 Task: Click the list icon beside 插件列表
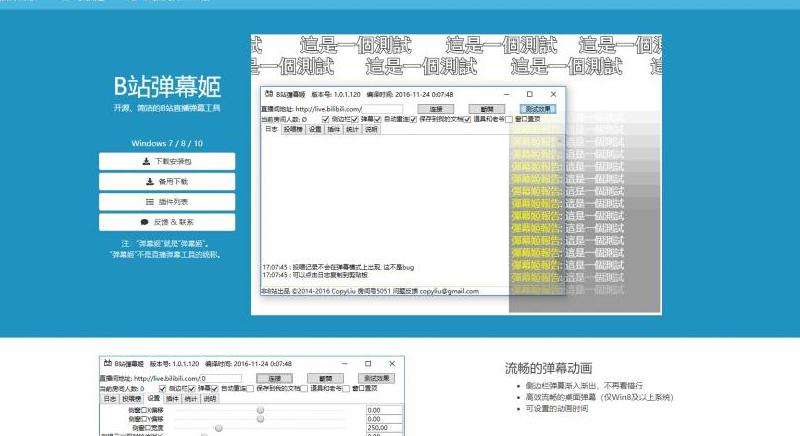(149, 202)
